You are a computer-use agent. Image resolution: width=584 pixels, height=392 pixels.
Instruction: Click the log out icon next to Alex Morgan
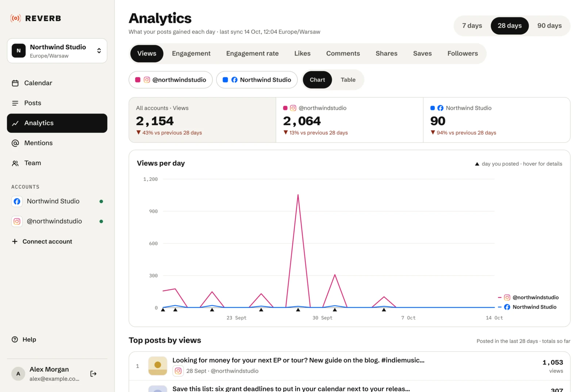pos(93,374)
